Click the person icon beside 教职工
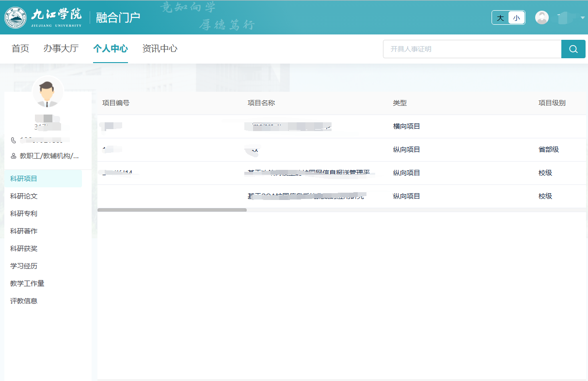The height and width of the screenshot is (381, 588). tap(14, 156)
